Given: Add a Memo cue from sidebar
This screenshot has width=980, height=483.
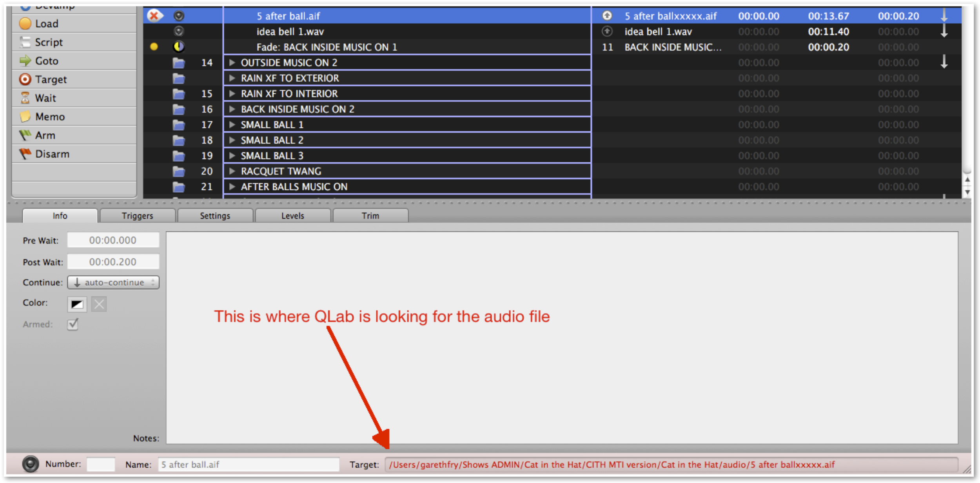Looking at the screenshot, I should pyautogui.click(x=25, y=116).
